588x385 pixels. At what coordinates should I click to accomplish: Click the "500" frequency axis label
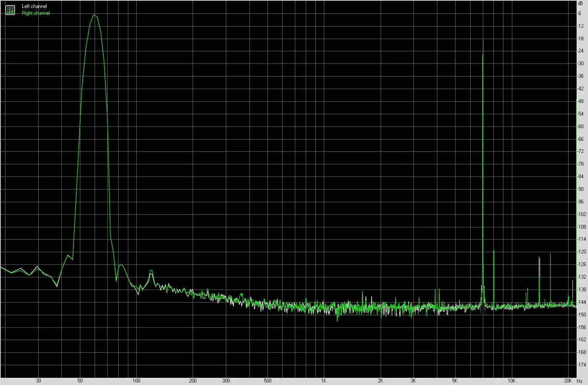[x=268, y=381]
